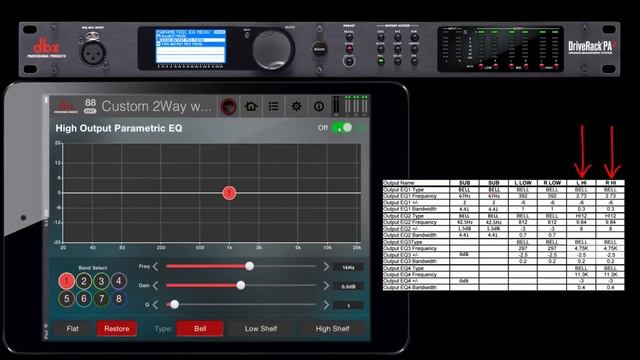Click the Custom 2Way preset title
This screenshot has height=360, width=640.
[157, 107]
